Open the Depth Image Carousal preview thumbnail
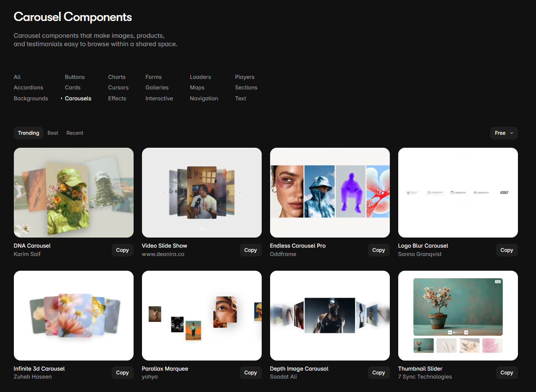The width and height of the screenshot is (536, 392). point(330,316)
